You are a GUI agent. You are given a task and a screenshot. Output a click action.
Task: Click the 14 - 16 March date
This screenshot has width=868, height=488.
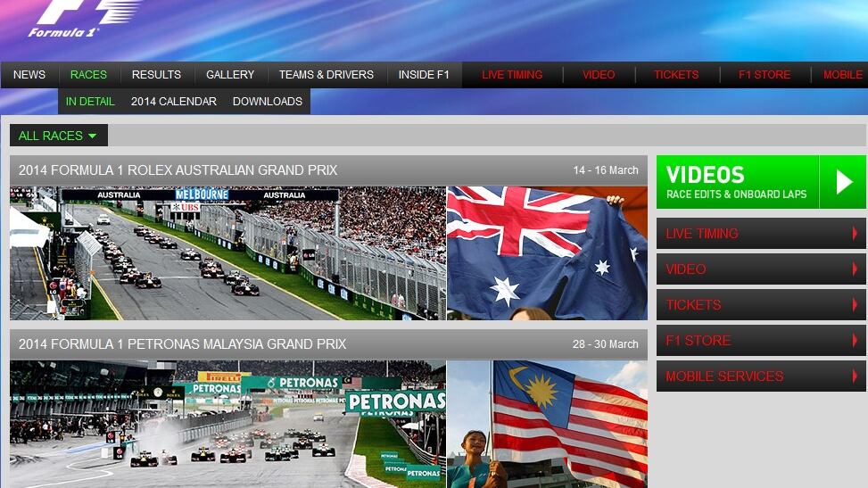click(x=606, y=170)
